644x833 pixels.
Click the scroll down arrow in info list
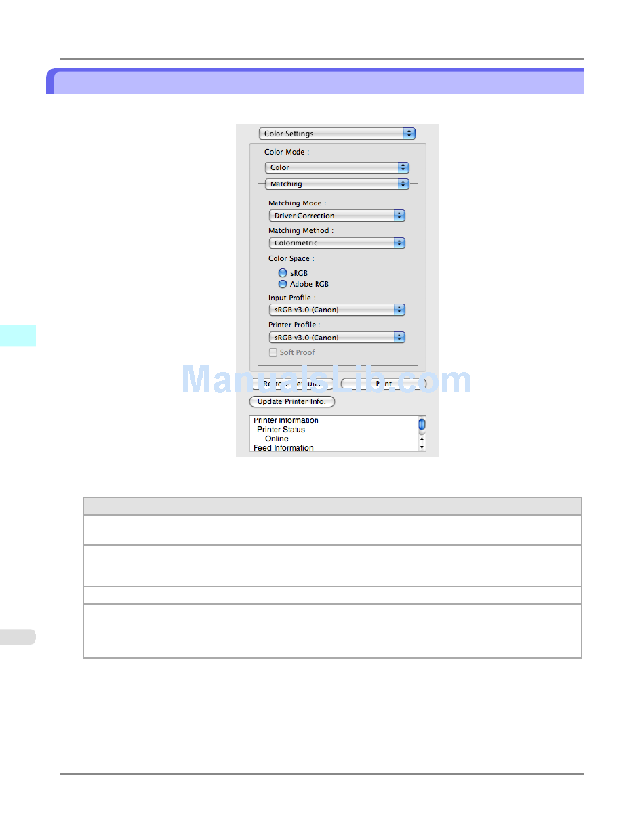[x=422, y=447]
